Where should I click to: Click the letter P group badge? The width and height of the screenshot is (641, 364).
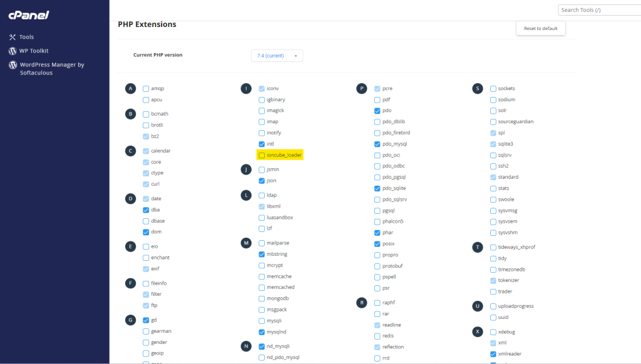pos(361,89)
